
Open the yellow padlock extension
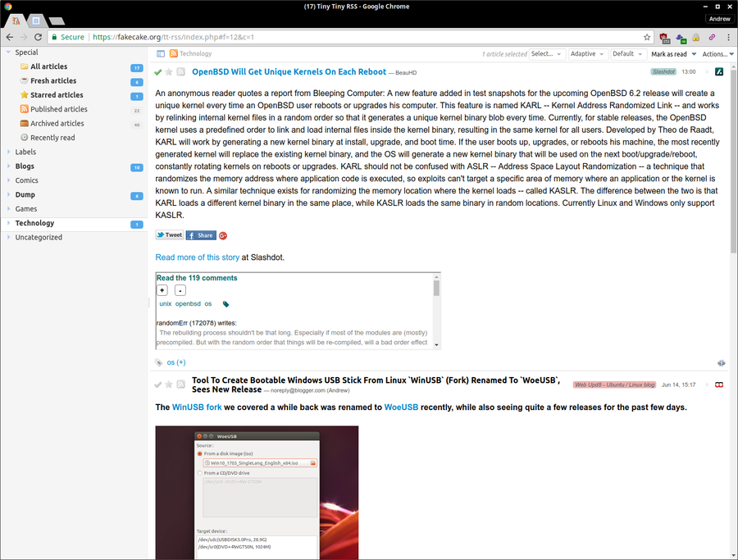(x=695, y=37)
